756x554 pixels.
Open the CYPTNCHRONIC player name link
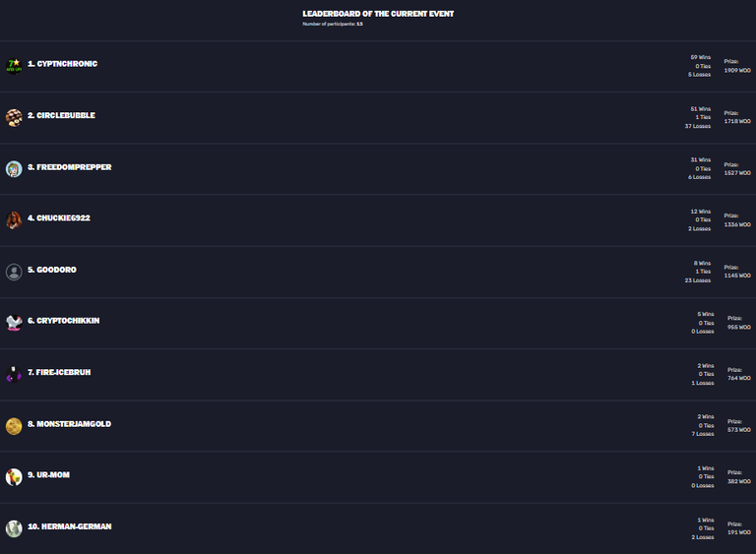(67, 64)
